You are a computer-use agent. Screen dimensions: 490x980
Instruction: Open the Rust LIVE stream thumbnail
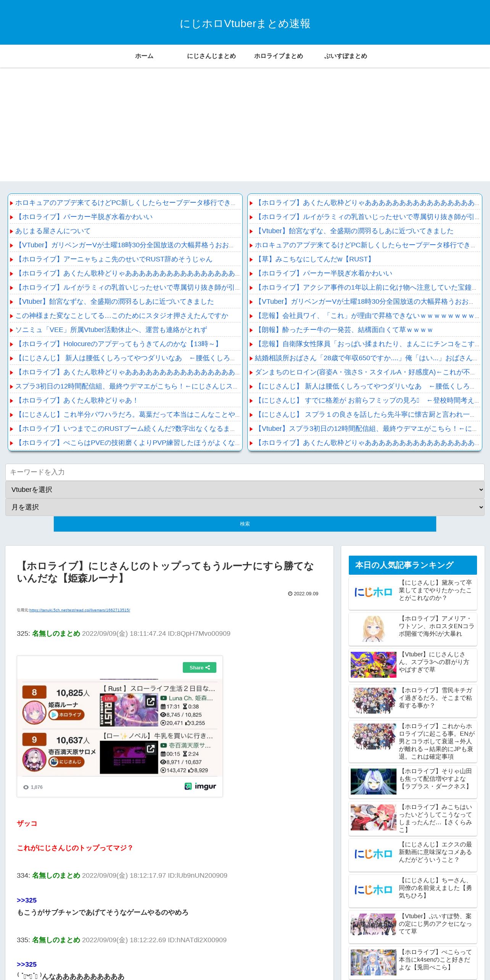click(129, 710)
